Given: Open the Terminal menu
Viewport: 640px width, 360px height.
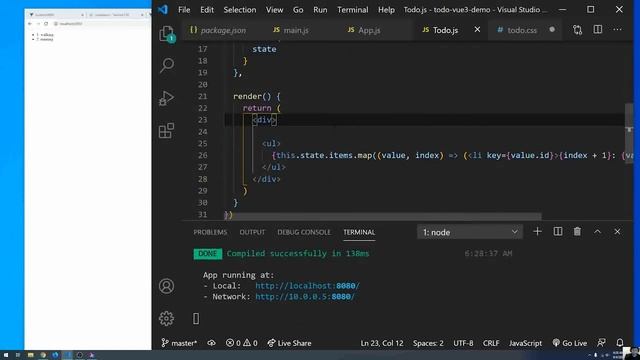Looking at the screenshot, I should coord(353,10).
